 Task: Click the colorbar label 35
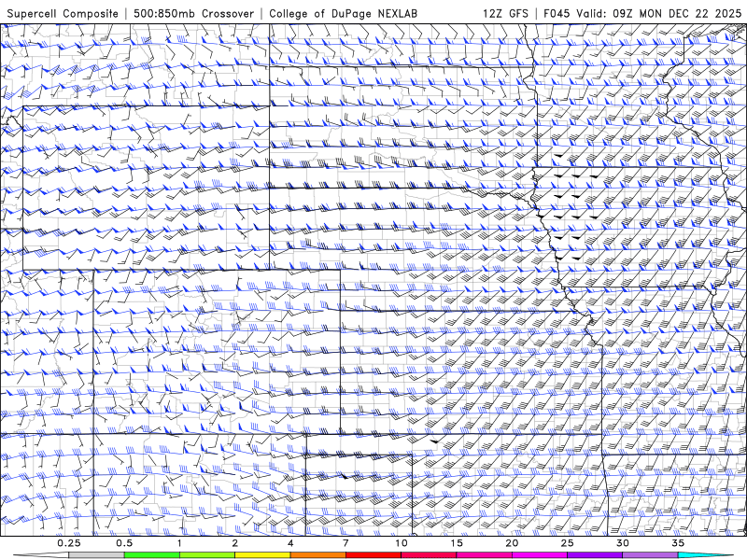point(678,543)
